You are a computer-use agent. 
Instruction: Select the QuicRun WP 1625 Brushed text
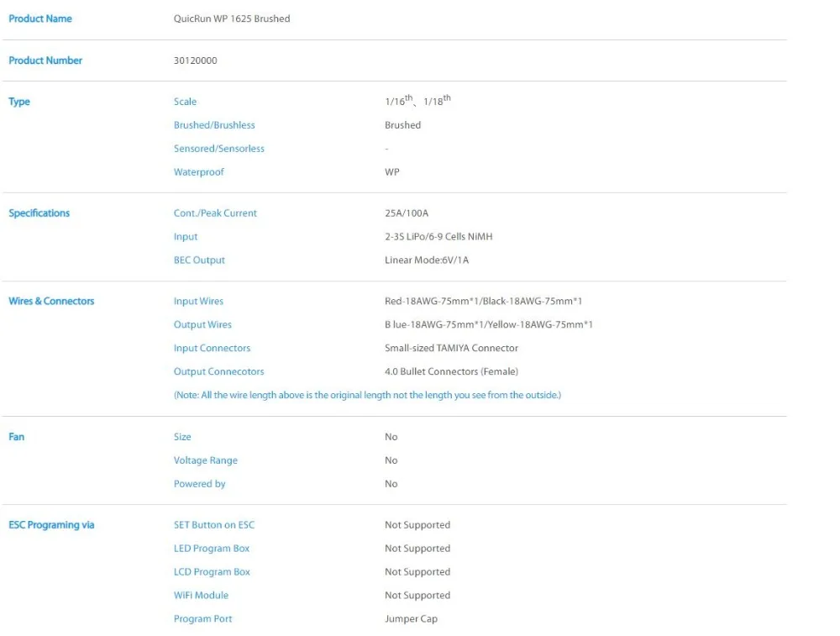click(x=232, y=18)
